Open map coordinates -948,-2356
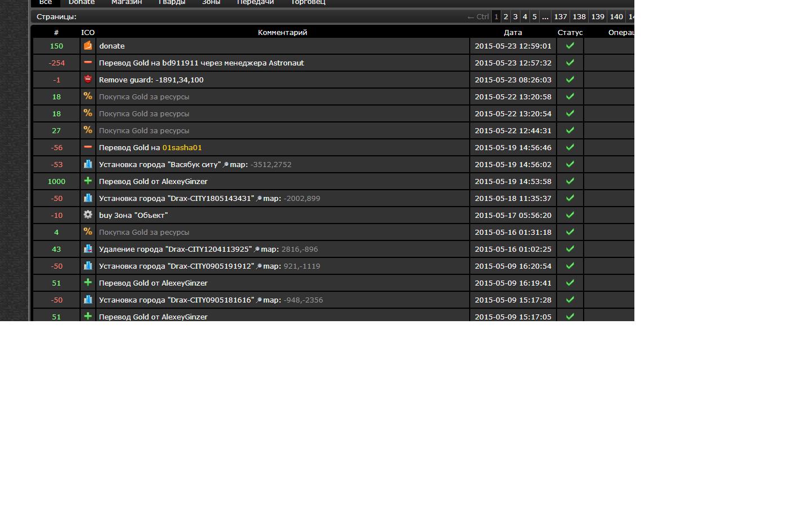 click(303, 300)
